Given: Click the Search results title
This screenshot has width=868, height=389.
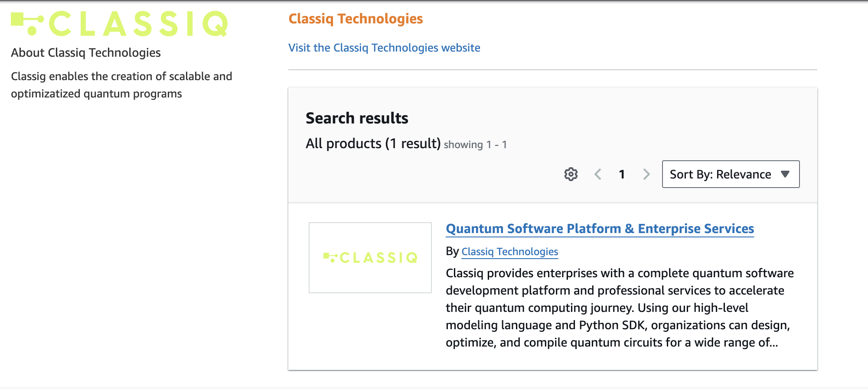Looking at the screenshot, I should (x=356, y=117).
